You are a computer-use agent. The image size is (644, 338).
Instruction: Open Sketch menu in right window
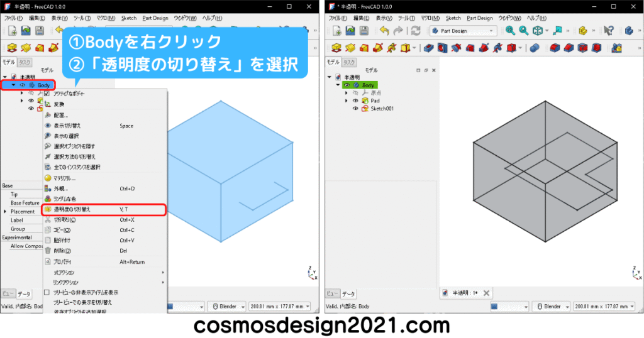tap(453, 18)
